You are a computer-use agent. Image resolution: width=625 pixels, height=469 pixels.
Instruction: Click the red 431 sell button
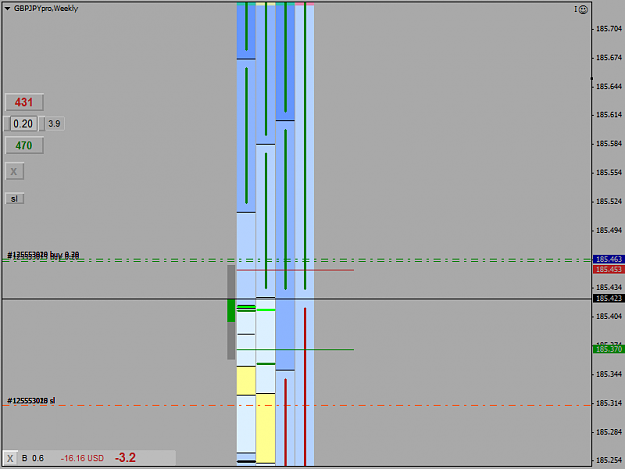(x=24, y=102)
